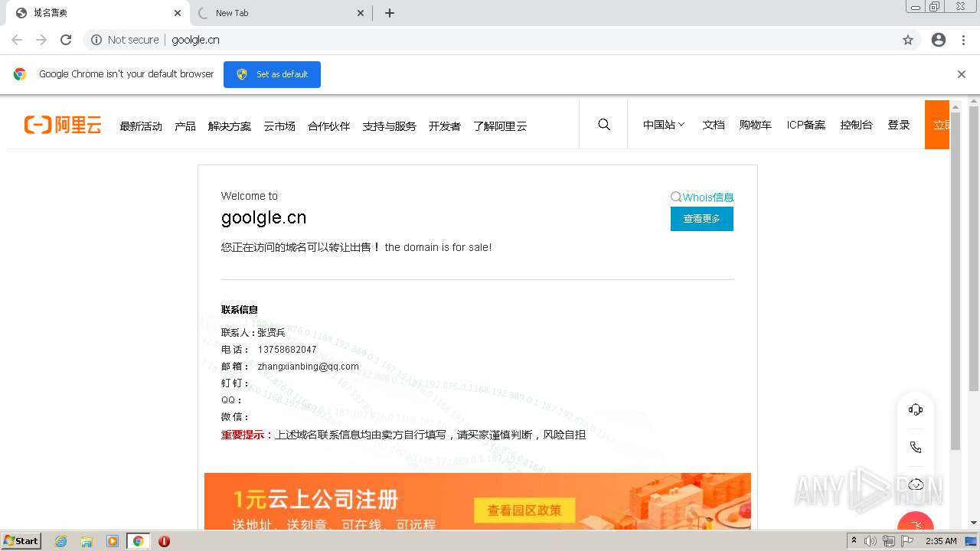Viewport: 980px width, 551px height.
Task: Click the red Opera taskbar icon
Action: [x=164, y=541]
